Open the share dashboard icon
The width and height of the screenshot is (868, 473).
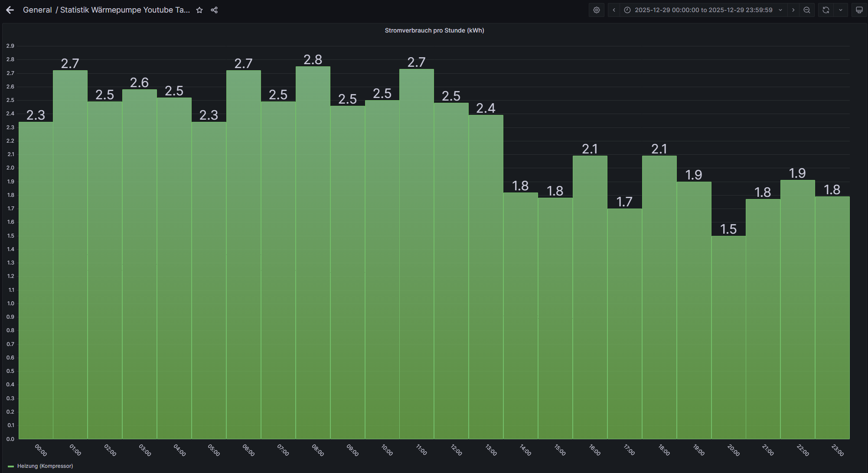214,10
